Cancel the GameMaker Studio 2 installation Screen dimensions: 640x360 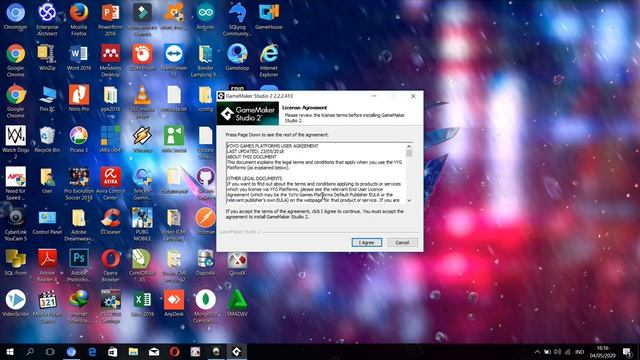click(x=402, y=242)
